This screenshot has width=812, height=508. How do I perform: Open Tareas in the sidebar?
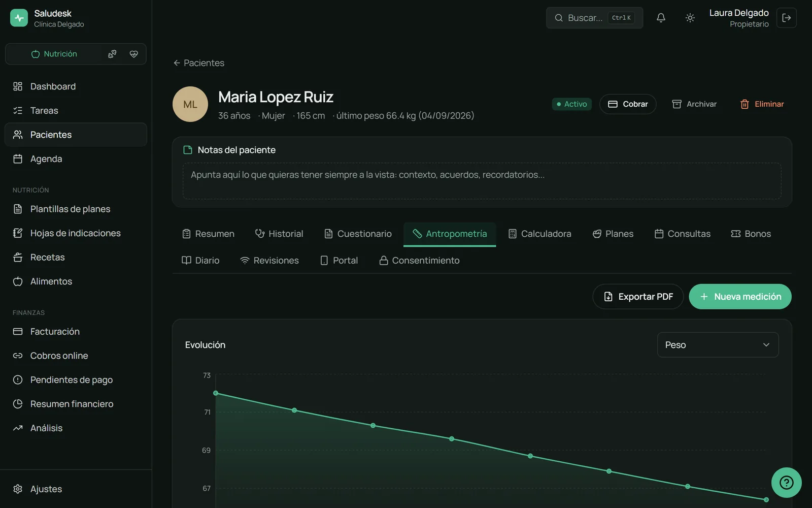click(x=76, y=110)
